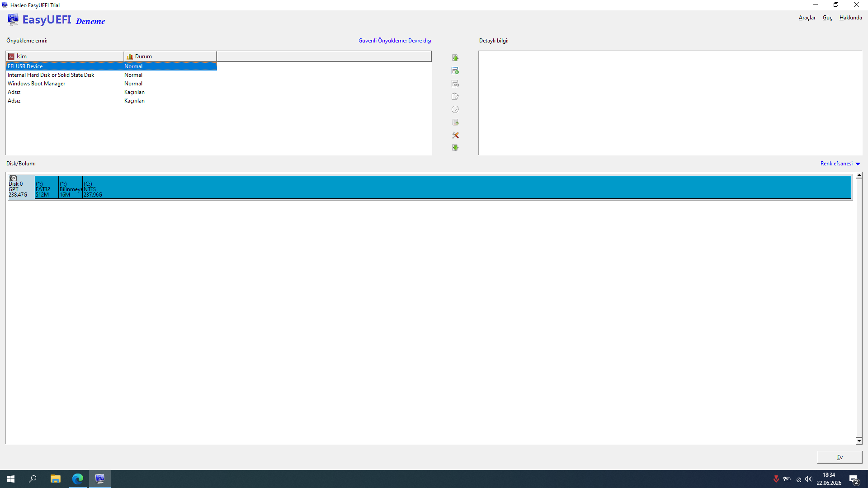Open the Güç menu

[x=827, y=18]
